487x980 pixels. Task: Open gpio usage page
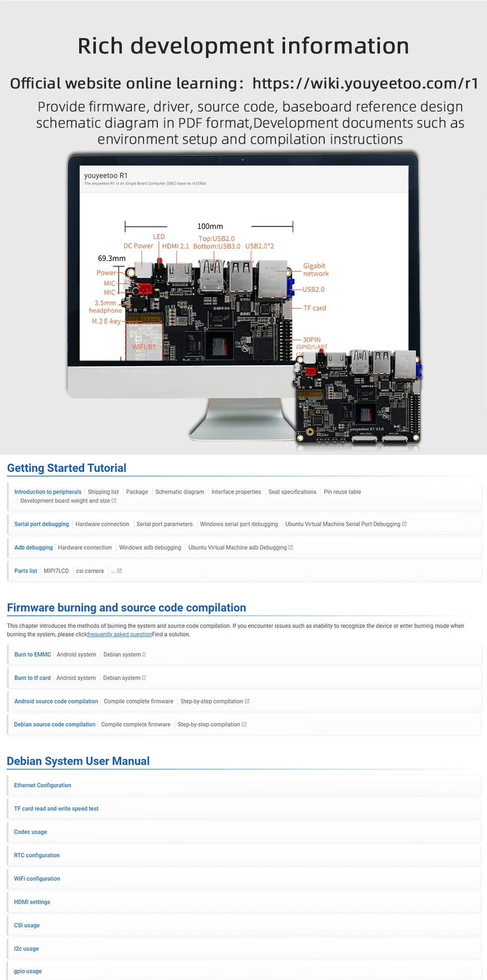click(28, 971)
